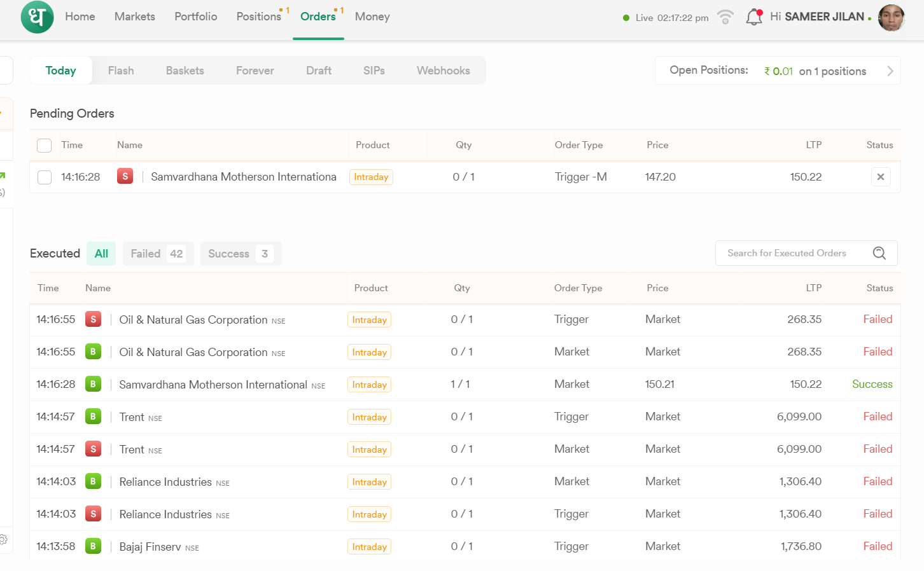Click pending order name Samvardhana Motherson Internationa
The width and height of the screenshot is (924, 571).
pos(244,177)
